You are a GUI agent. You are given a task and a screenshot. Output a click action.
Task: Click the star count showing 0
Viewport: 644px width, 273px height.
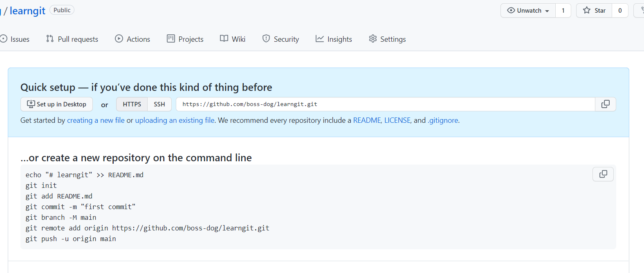click(620, 11)
